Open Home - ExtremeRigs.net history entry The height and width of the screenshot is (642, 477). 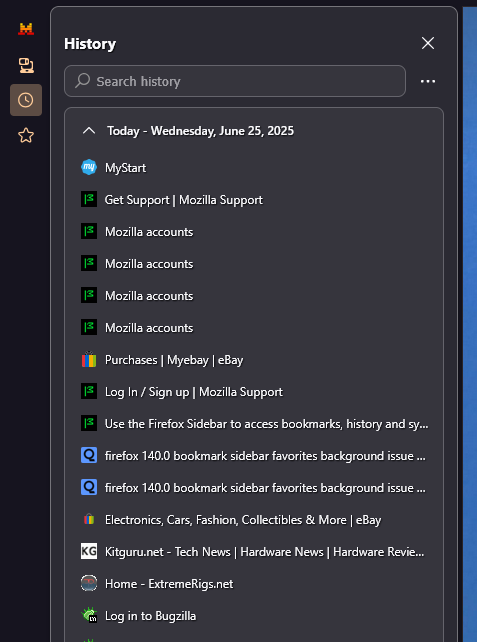click(x=254, y=584)
